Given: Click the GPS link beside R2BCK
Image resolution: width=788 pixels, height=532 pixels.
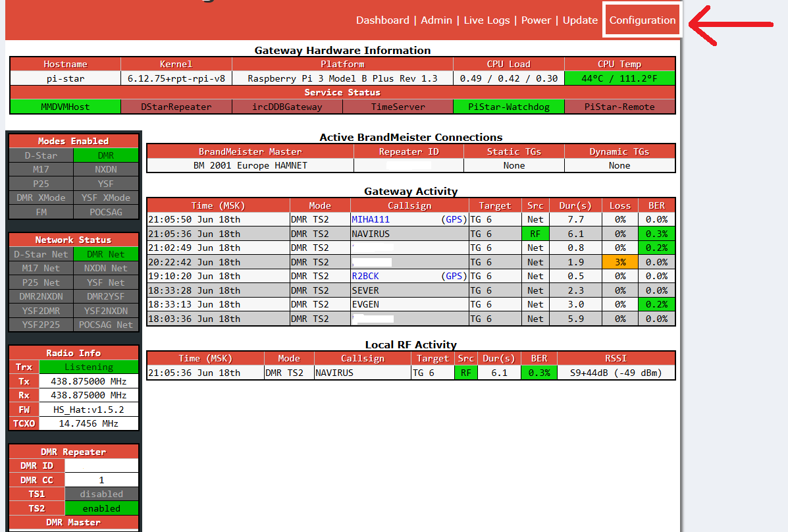Looking at the screenshot, I should (454, 276).
